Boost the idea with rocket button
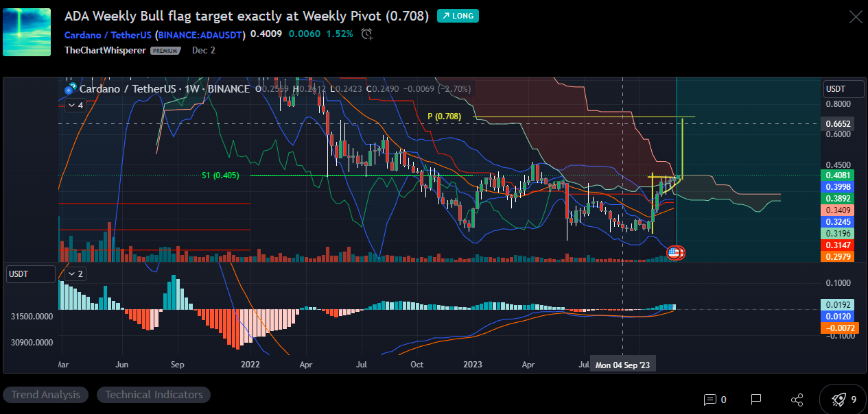The width and height of the screenshot is (868, 414). click(843, 400)
